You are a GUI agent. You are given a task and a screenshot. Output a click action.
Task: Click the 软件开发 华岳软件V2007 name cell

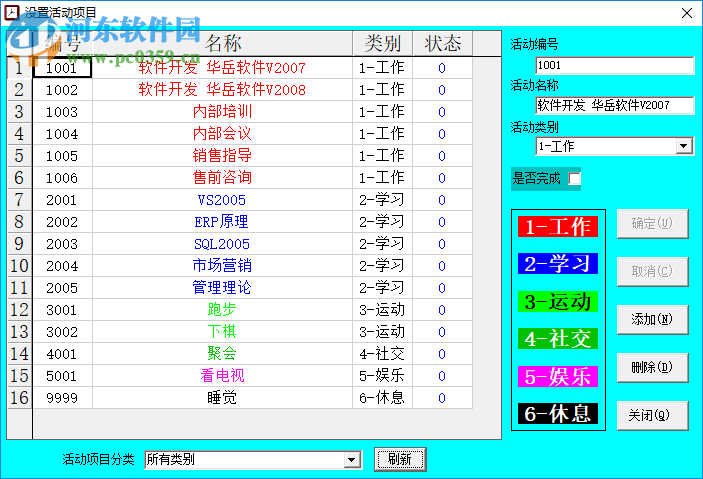coord(222,68)
